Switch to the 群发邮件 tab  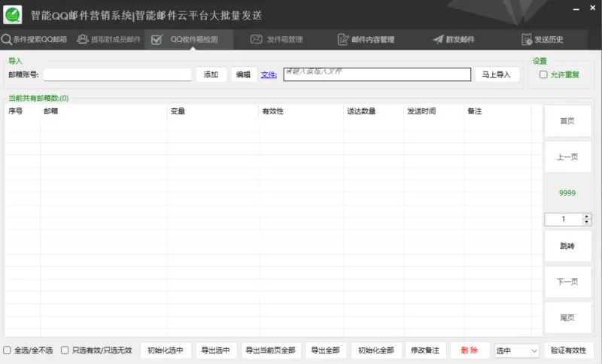(x=454, y=39)
